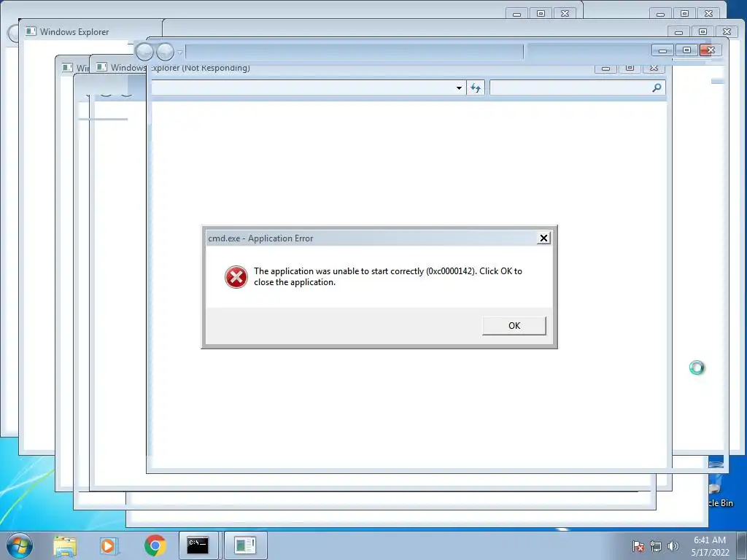Click Back arrow in the frontmost Explorer window
747x560 pixels.
point(145,52)
